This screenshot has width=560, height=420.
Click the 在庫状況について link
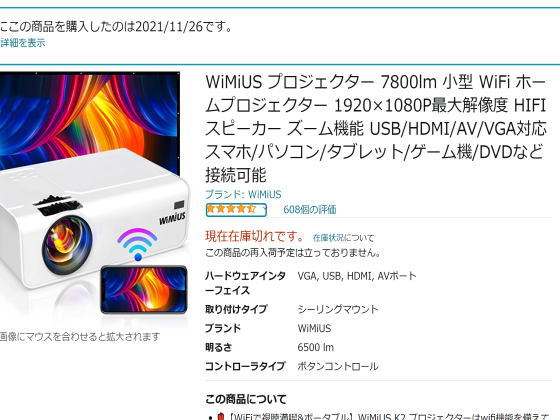tap(343, 238)
